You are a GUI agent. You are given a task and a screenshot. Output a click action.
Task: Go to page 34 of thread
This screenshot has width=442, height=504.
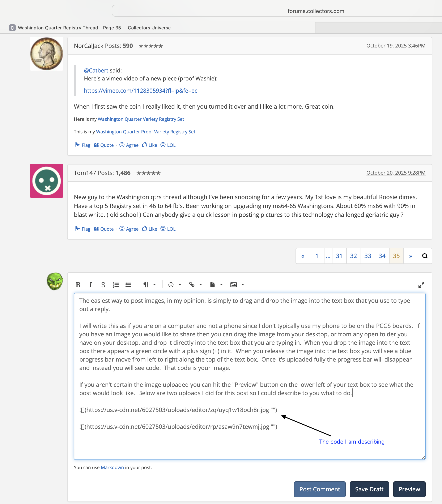click(382, 256)
